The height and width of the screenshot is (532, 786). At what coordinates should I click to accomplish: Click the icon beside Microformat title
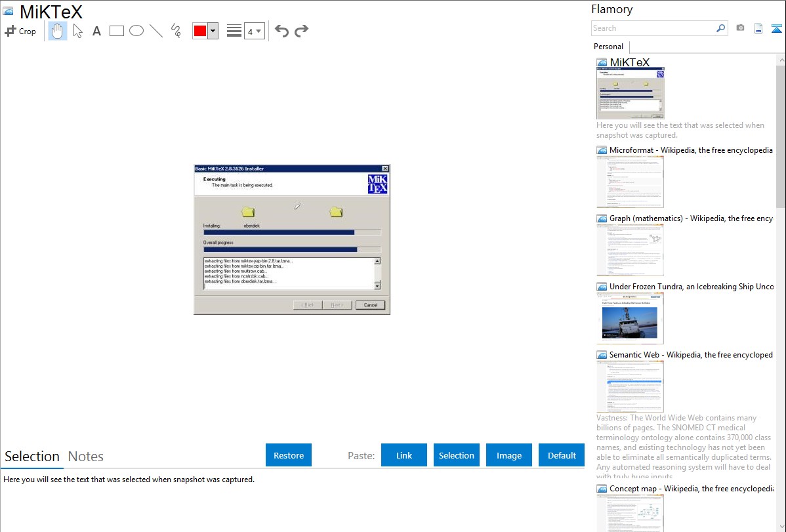click(x=602, y=150)
